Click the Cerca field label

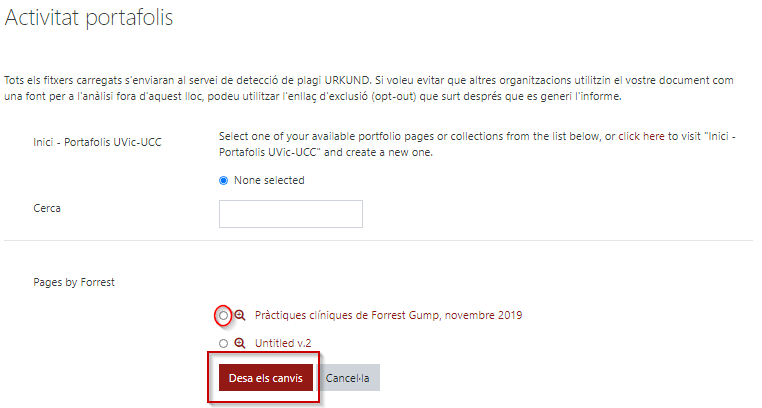(47, 208)
